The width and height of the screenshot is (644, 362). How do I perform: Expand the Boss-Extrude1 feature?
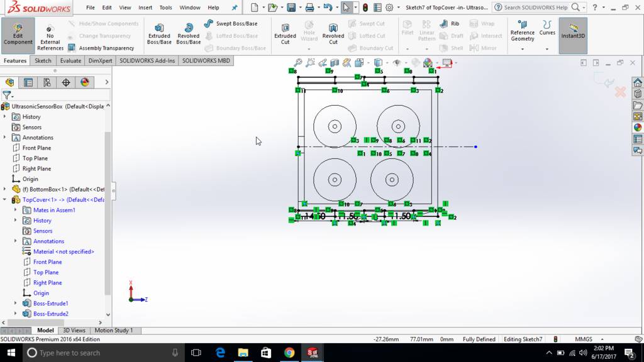(x=16, y=304)
